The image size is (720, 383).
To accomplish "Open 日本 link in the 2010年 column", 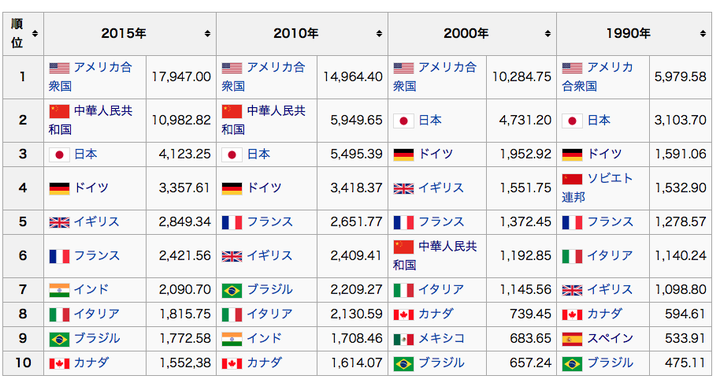I will 259,154.
